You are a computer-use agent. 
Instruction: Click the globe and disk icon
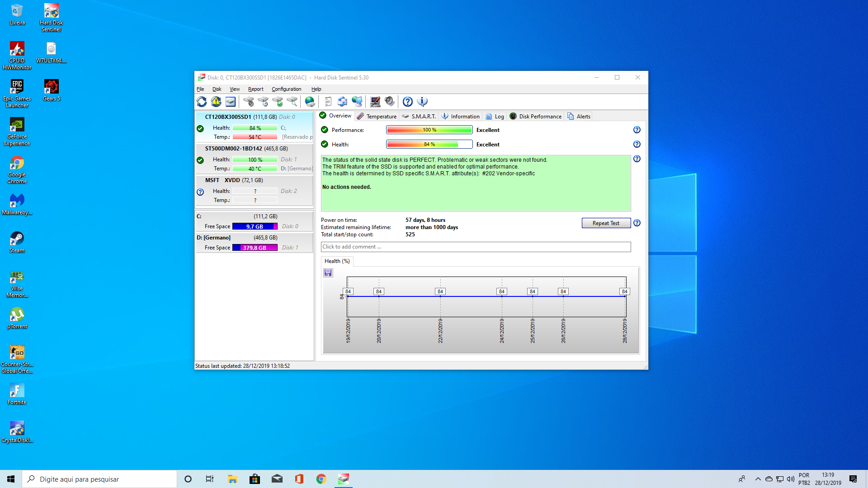pos(310,102)
